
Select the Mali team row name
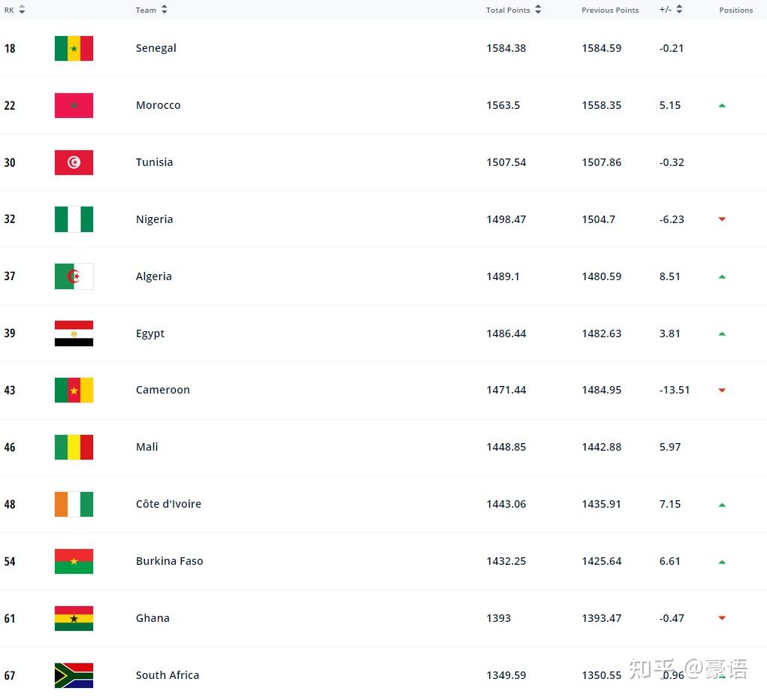pyautogui.click(x=146, y=447)
